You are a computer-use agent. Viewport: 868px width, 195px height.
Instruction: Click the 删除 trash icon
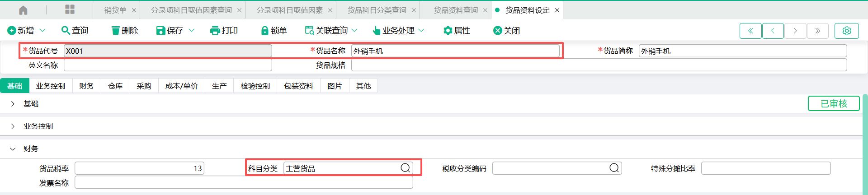(x=116, y=30)
